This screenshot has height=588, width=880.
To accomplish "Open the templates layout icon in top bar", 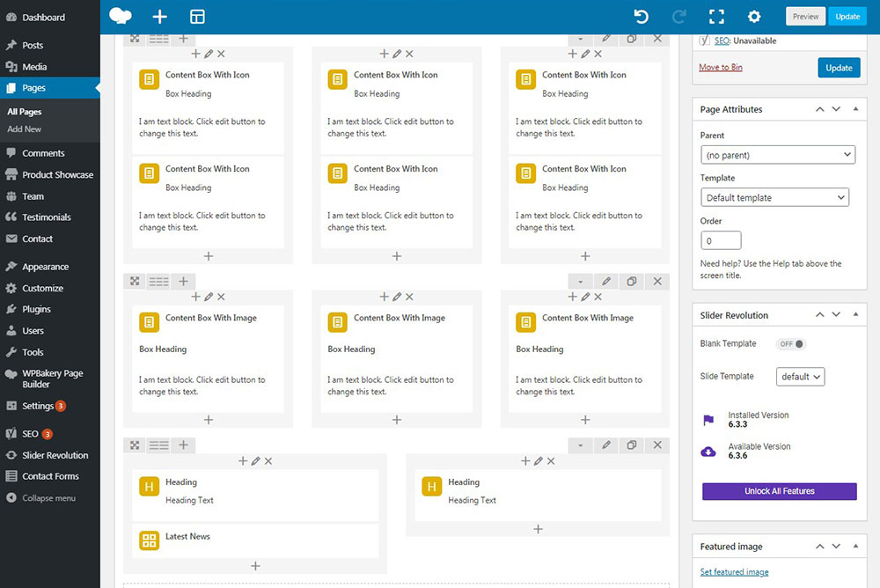I will pos(197,17).
